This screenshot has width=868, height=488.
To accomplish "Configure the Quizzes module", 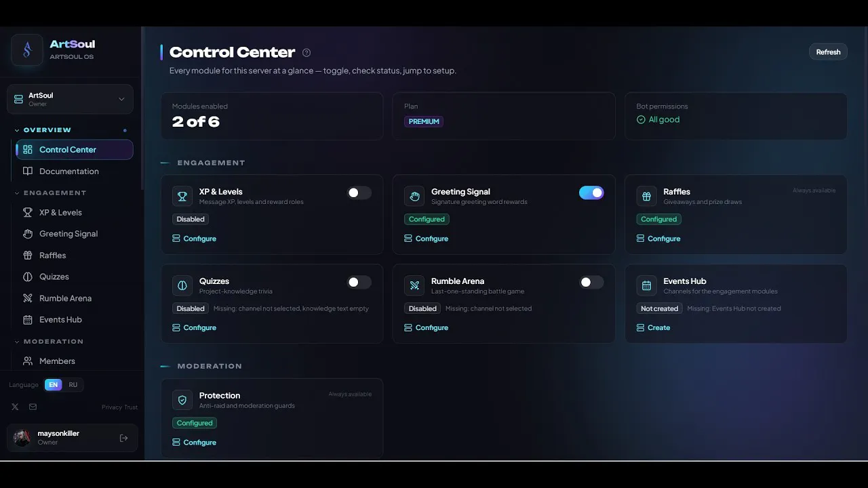I will click(x=194, y=327).
